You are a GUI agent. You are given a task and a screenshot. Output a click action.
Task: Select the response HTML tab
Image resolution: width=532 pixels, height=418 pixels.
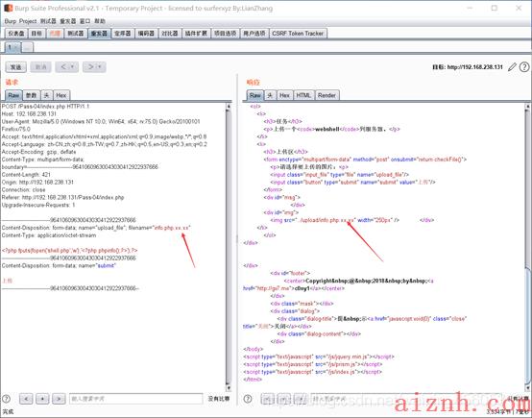(x=303, y=95)
